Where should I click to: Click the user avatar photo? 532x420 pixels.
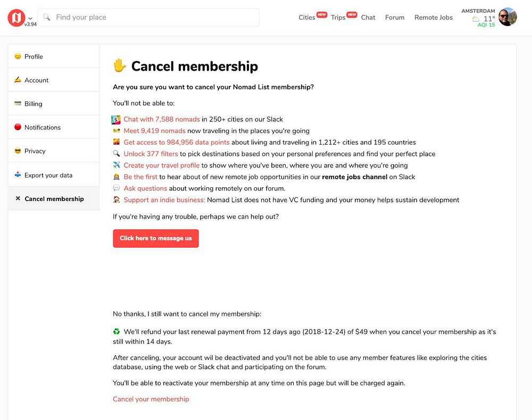click(508, 17)
